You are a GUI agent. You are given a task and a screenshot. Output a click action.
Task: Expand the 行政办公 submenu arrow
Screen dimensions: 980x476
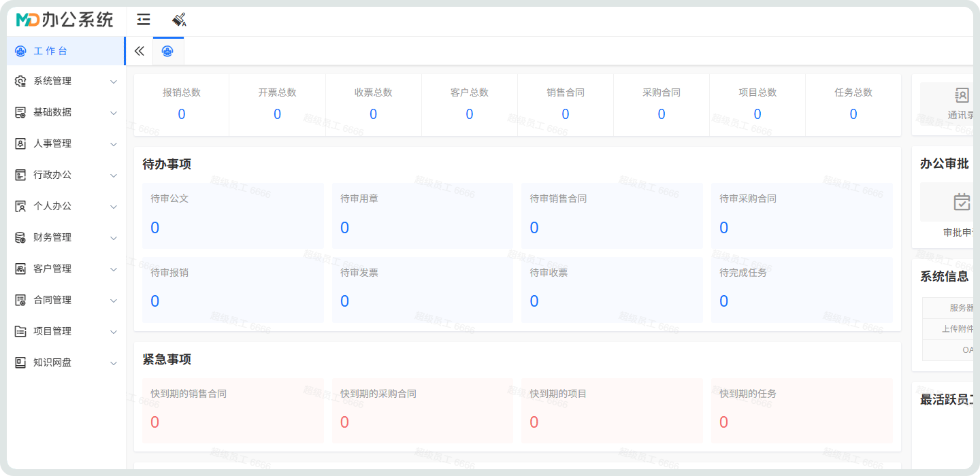(114, 175)
